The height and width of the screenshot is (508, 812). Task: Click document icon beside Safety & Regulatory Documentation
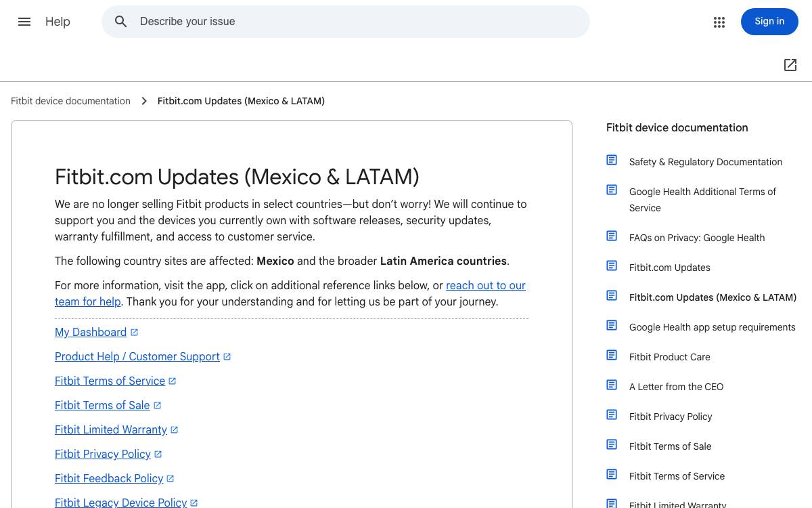click(612, 161)
